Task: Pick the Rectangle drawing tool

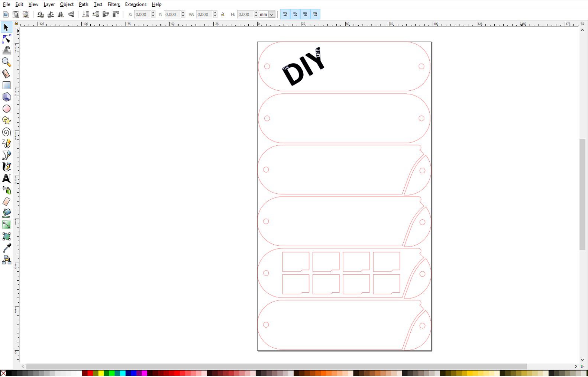Action: (x=6, y=86)
